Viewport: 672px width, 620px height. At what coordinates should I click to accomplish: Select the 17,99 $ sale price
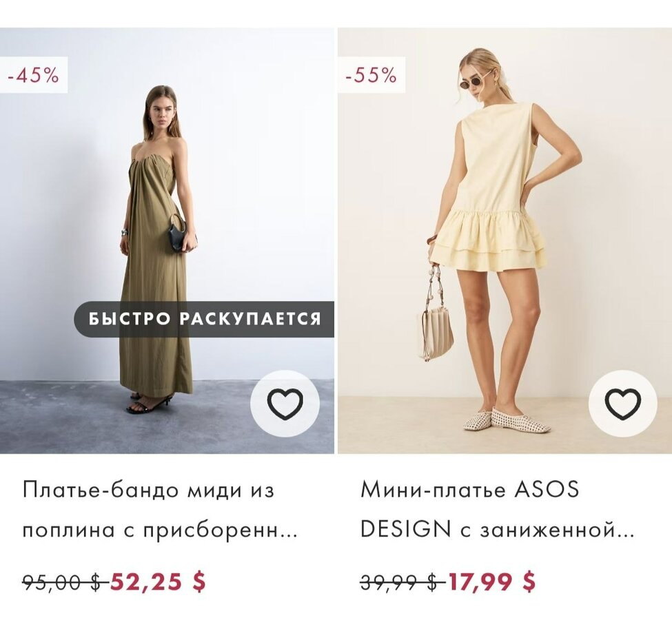tap(491, 582)
